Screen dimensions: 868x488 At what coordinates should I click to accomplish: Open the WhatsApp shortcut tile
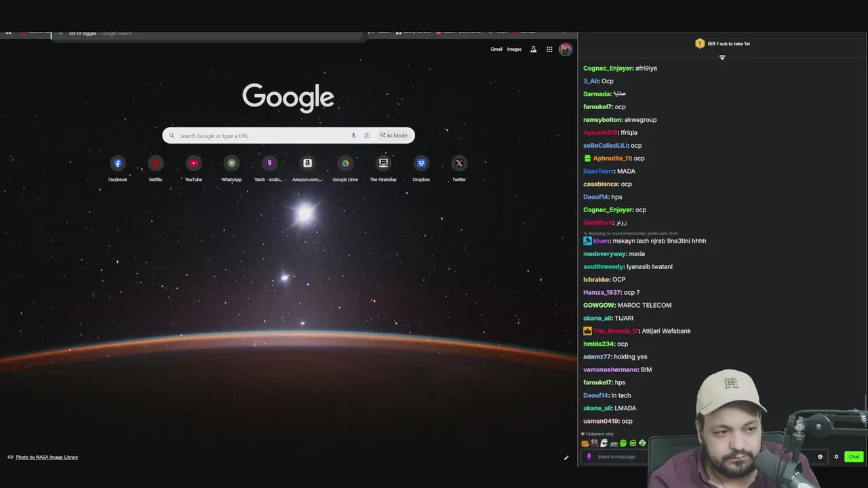(x=231, y=169)
